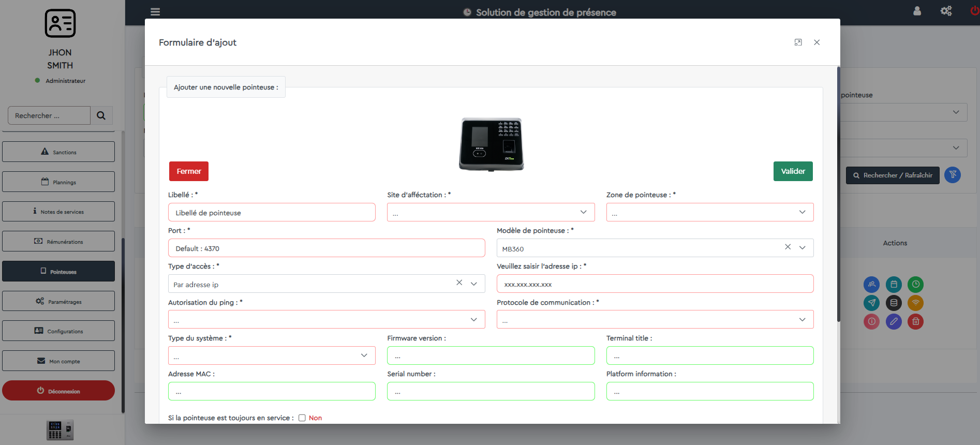Click the Platform information field
The height and width of the screenshot is (445, 980).
[x=710, y=391]
